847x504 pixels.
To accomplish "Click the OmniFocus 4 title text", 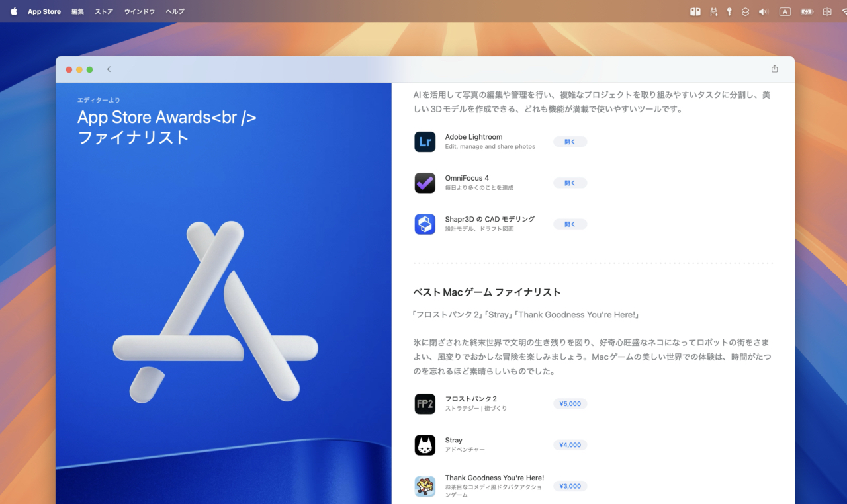I will pyautogui.click(x=467, y=178).
